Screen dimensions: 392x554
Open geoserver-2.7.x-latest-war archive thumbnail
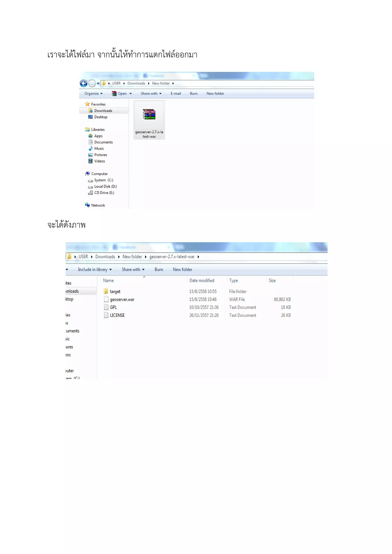coord(149,115)
